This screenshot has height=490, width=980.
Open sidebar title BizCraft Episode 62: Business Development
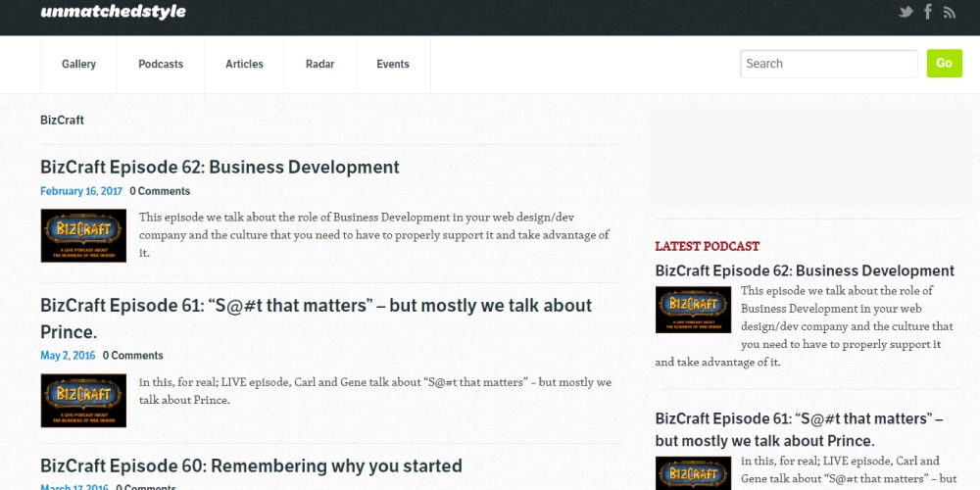[x=805, y=270]
